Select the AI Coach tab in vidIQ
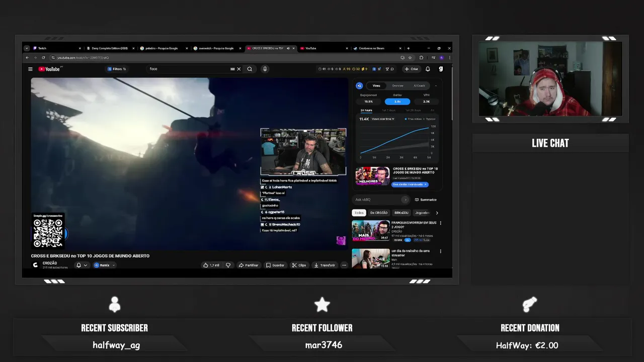Viewport: 644px width, 362px height. [419, 86]
